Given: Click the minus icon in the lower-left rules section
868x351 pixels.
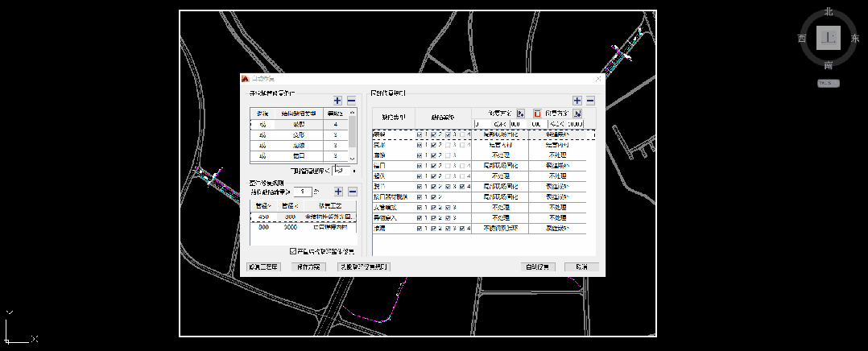Looking at the screenshot, I should point(351,192).
